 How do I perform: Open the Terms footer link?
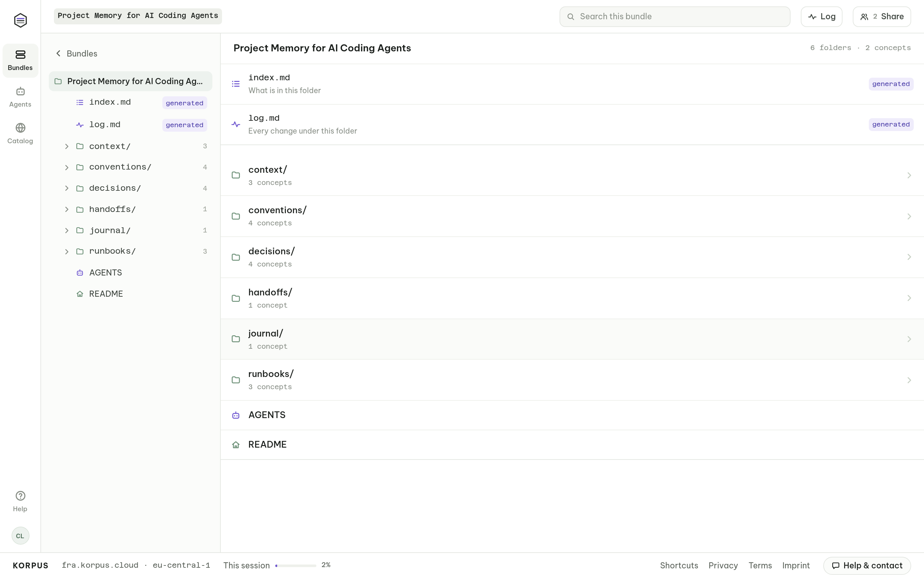(760, 565)
